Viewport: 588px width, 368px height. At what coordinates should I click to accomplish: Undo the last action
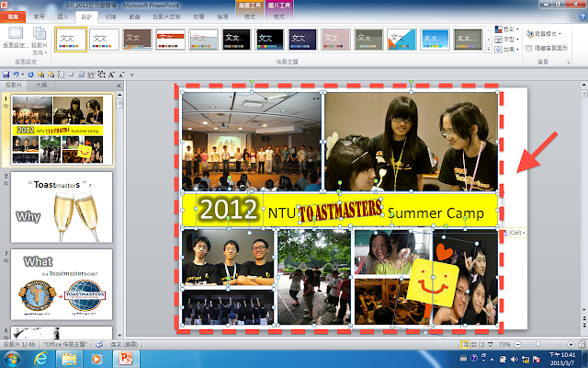tap(16, 75)
